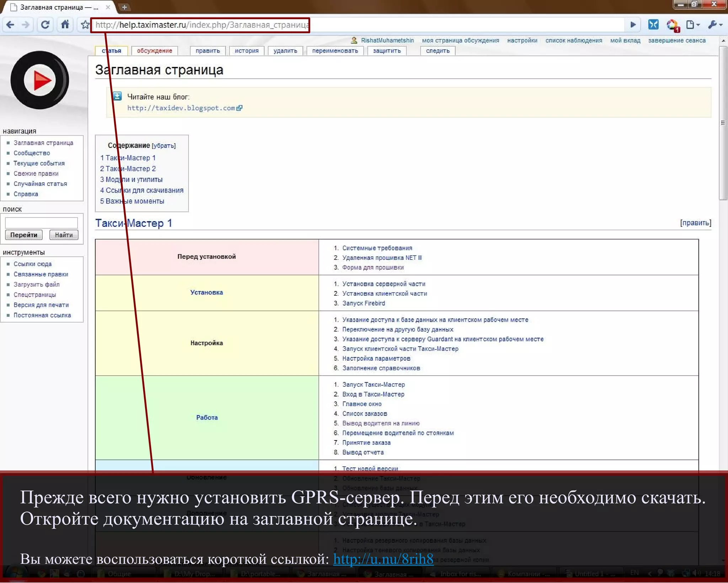Open the blue butterfly extension icon
728x583 pixels.
click(653, 25)
